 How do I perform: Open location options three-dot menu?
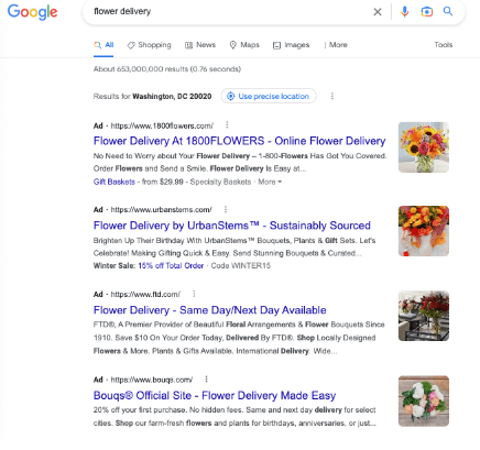[x=332, y=96]
